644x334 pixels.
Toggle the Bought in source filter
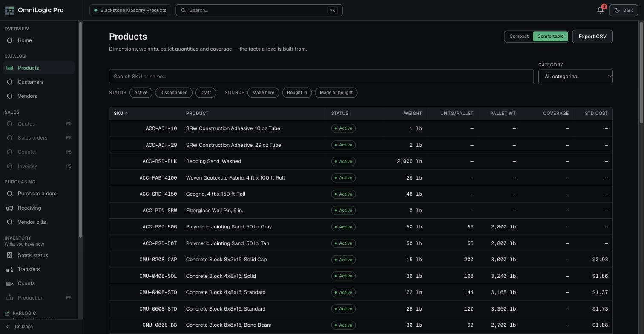click(297, 93)
